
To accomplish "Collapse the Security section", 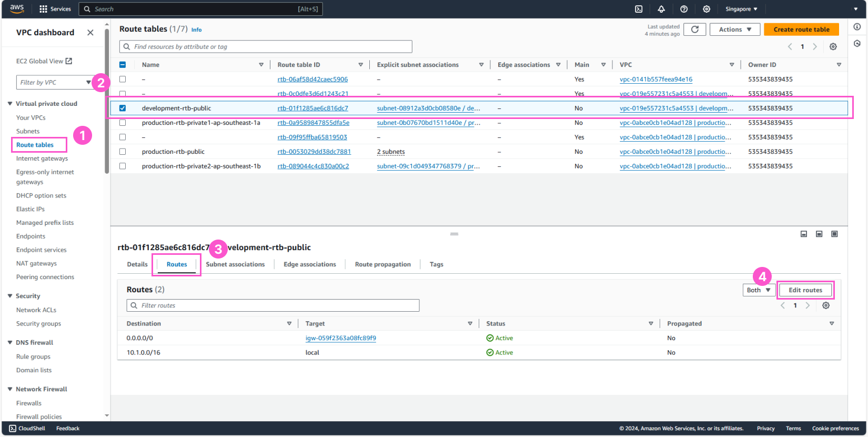I will tap(10, 296).
